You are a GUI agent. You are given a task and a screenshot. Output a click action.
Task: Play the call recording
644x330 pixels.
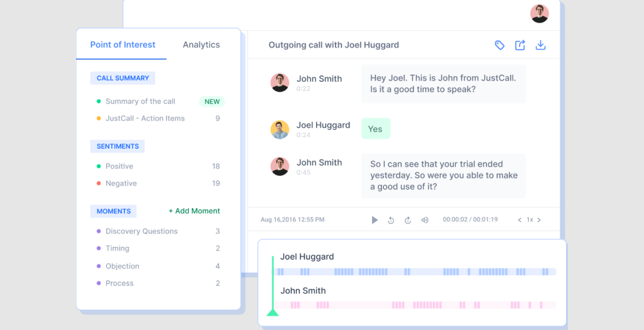(375, 220)
